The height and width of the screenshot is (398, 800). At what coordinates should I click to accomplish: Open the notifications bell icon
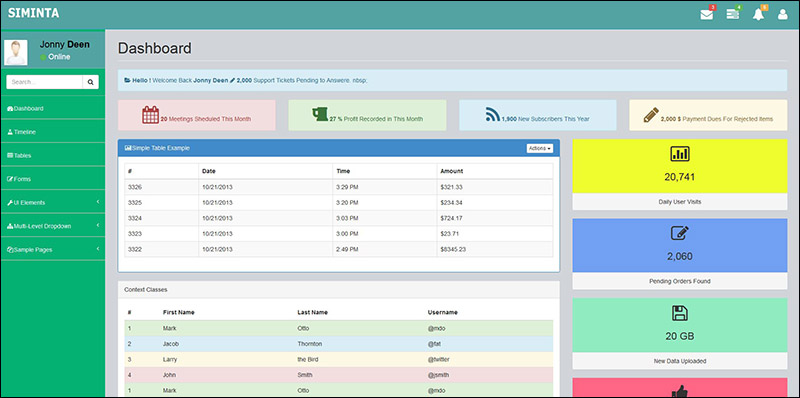[x=759, y=14]
